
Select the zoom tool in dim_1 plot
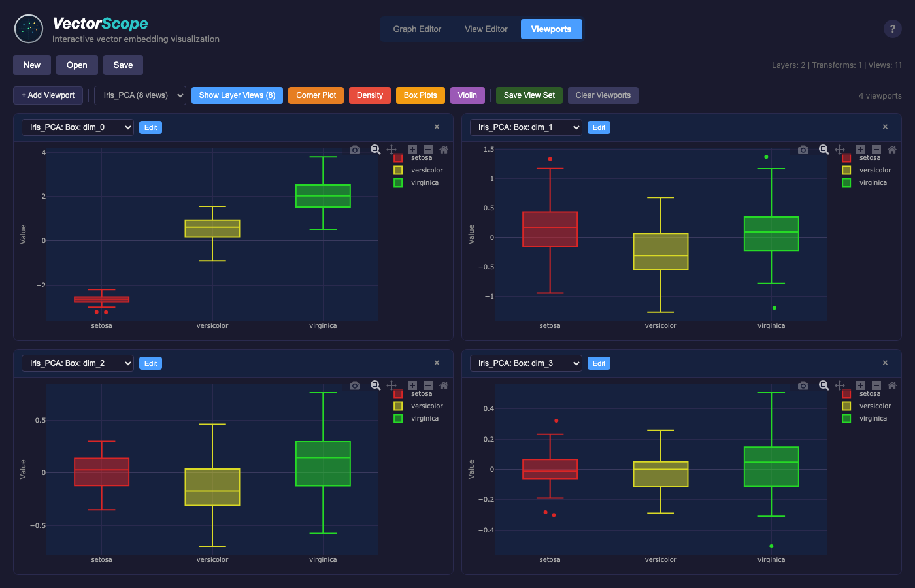click(823, 150)
